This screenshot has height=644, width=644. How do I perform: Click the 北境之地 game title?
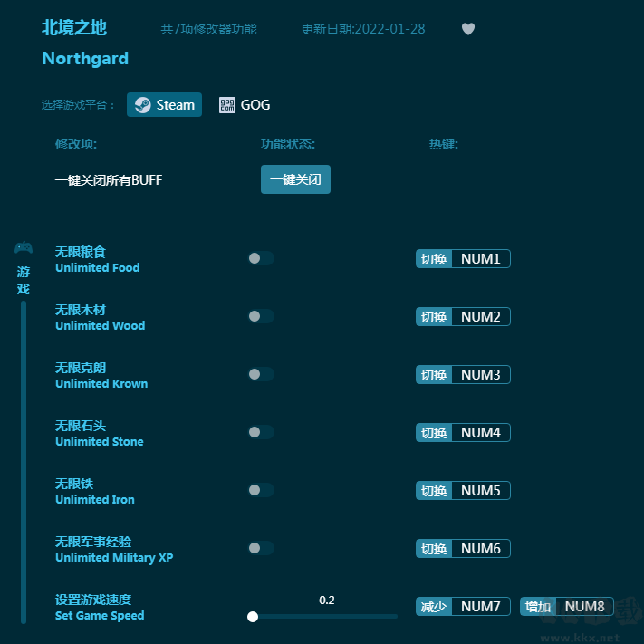click(74, 28)
